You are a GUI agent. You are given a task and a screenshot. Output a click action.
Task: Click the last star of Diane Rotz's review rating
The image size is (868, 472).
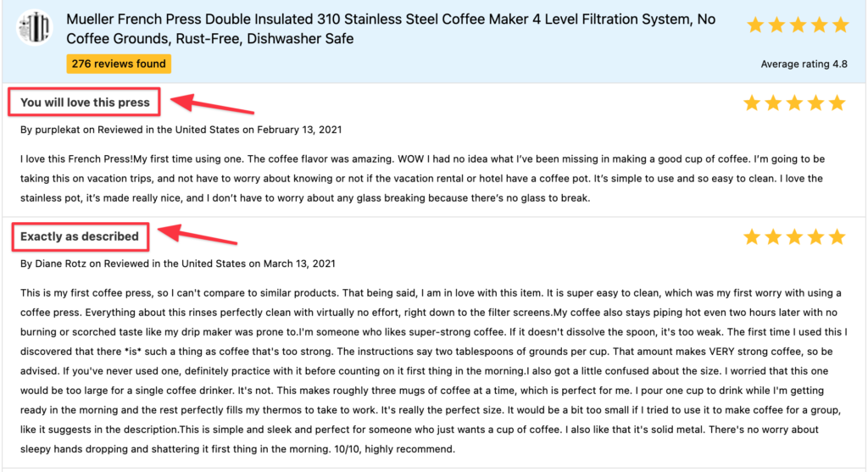(837, 237)
